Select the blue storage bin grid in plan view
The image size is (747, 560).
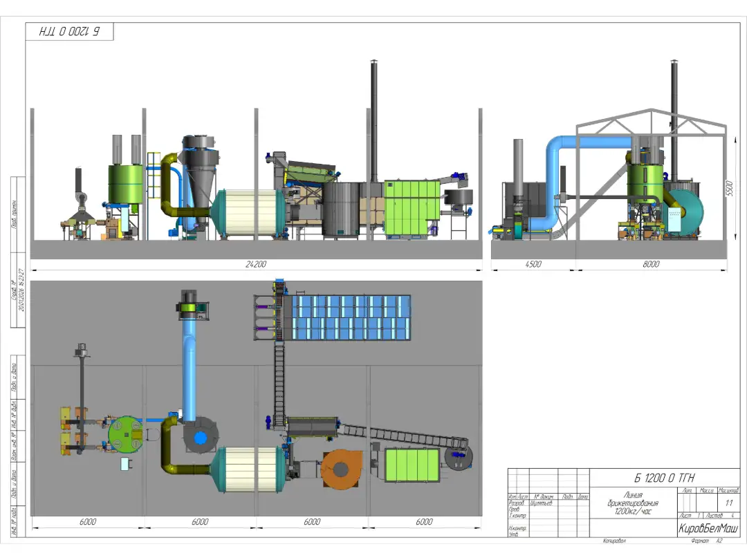tap(351, 317)
